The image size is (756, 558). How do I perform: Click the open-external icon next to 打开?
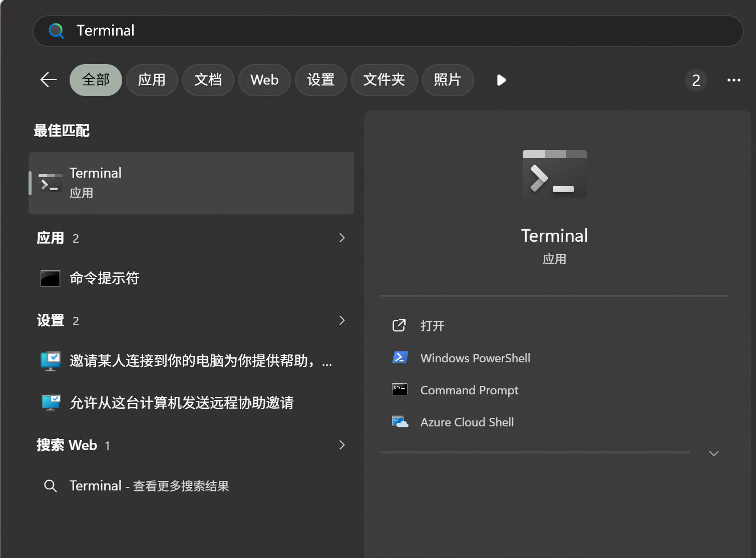pos(399,326)
